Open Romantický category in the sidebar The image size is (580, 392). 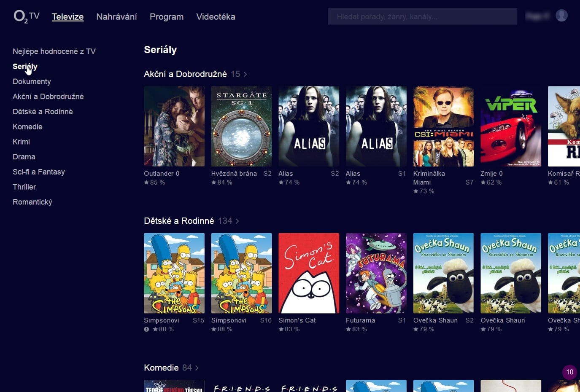[32, 202]
